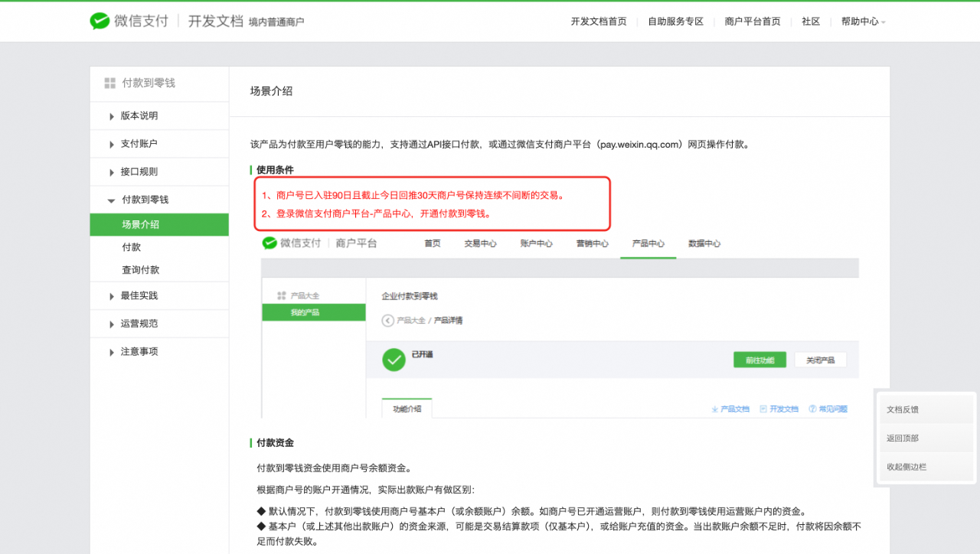Image resolution: width=980 pixels, height=554 pixels.
Task: Visit the 社区 page
Action: (x=811, y=21)
